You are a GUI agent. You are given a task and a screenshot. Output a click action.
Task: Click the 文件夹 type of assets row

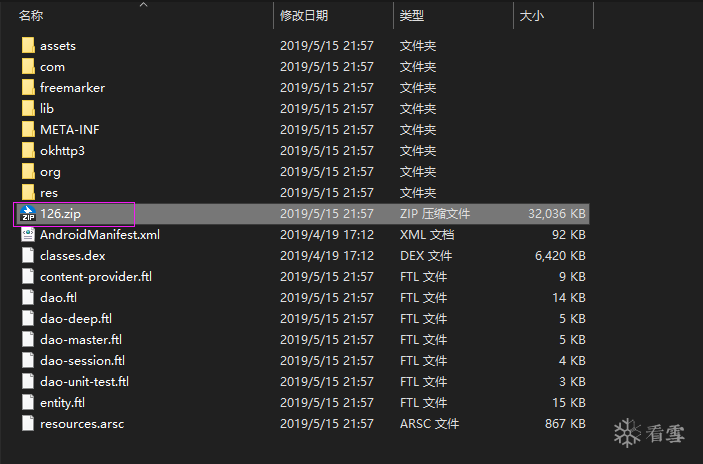pos(418,46)
